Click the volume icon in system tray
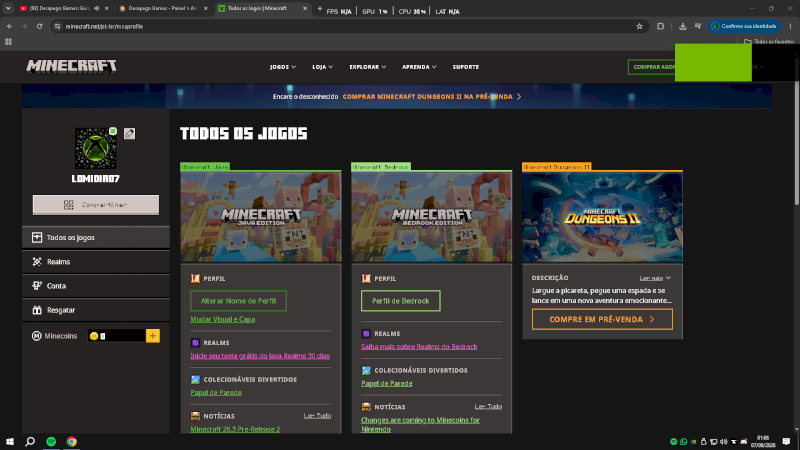Viewport: 800px width, 450px height. point(723,442)
